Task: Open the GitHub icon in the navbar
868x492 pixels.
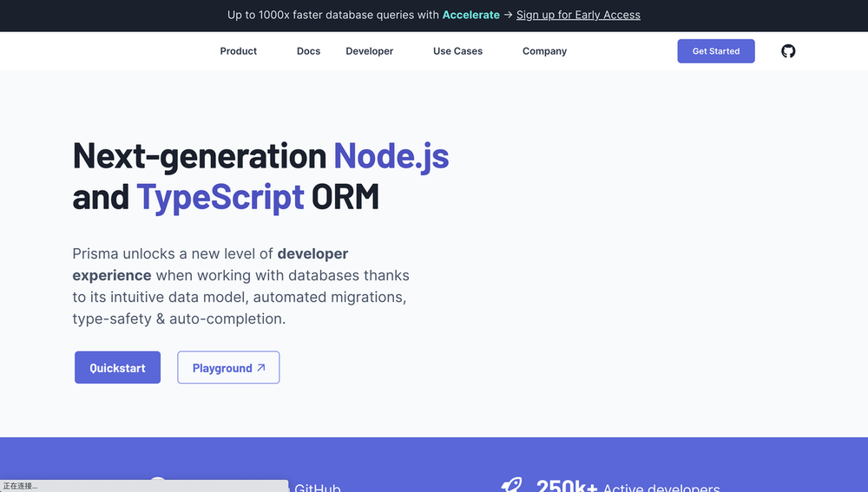Action: pyautogui.click(x=788, y=51)
